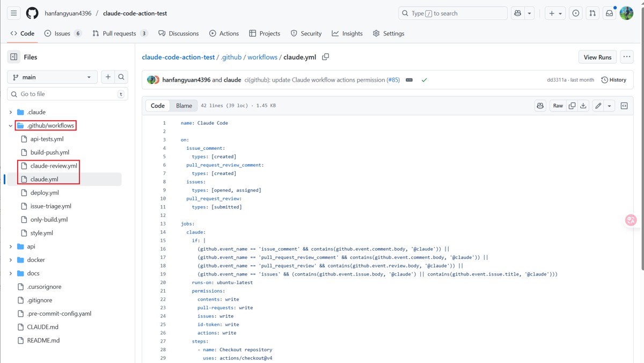Open file History

click(613, 80)
